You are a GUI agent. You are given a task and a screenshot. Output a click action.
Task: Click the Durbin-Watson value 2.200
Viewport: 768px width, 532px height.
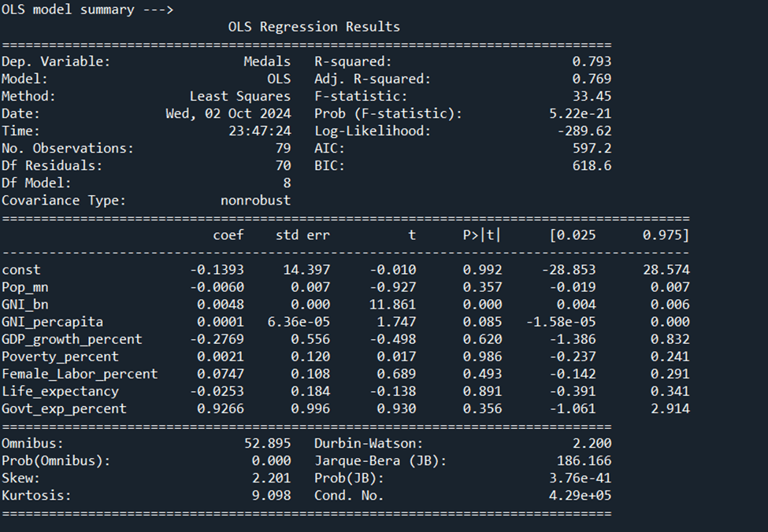(x=592, y=444)
